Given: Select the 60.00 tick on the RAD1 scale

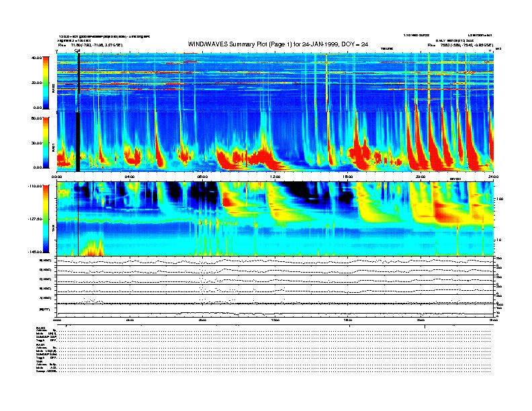Looking at the screenshot, I should pos(36,118).
